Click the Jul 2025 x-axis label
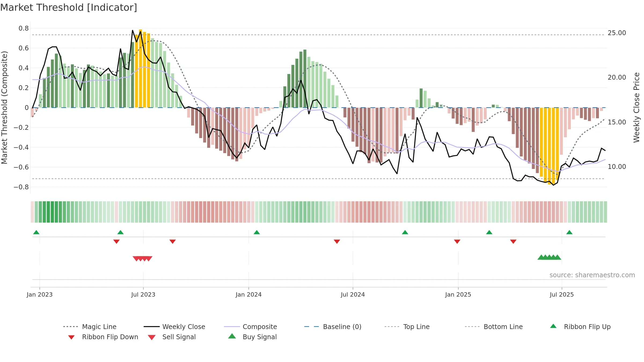This screenshot has height=362, width=644. 562,294
